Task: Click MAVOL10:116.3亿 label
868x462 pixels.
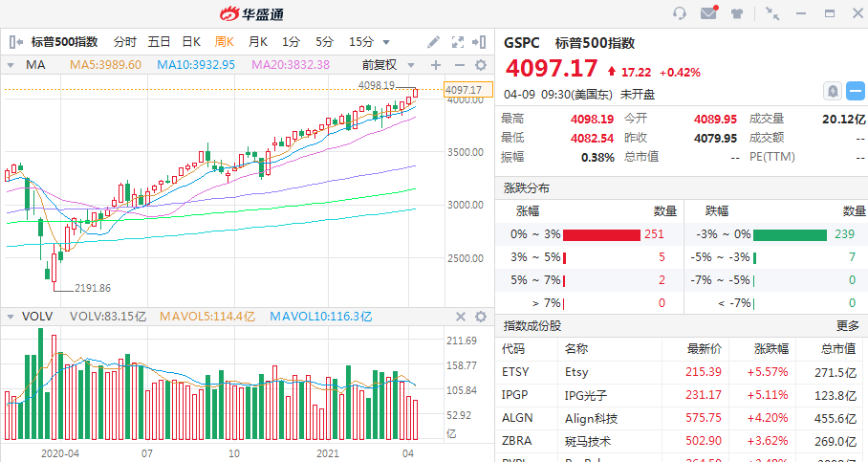Action: (321, 317)
